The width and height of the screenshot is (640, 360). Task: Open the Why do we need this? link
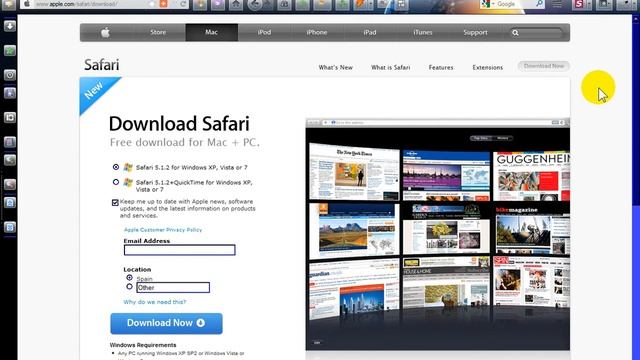pos(155,302)
